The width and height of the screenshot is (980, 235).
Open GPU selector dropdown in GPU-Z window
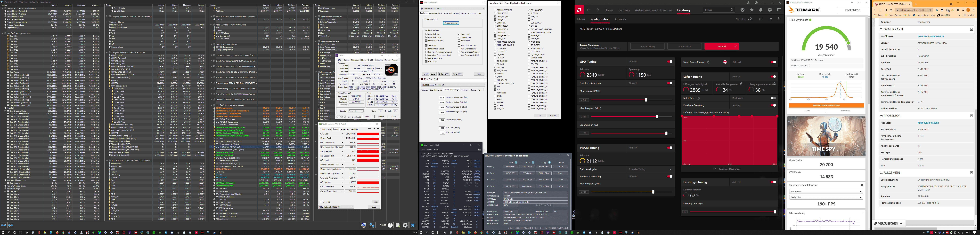tap(336, 207)
